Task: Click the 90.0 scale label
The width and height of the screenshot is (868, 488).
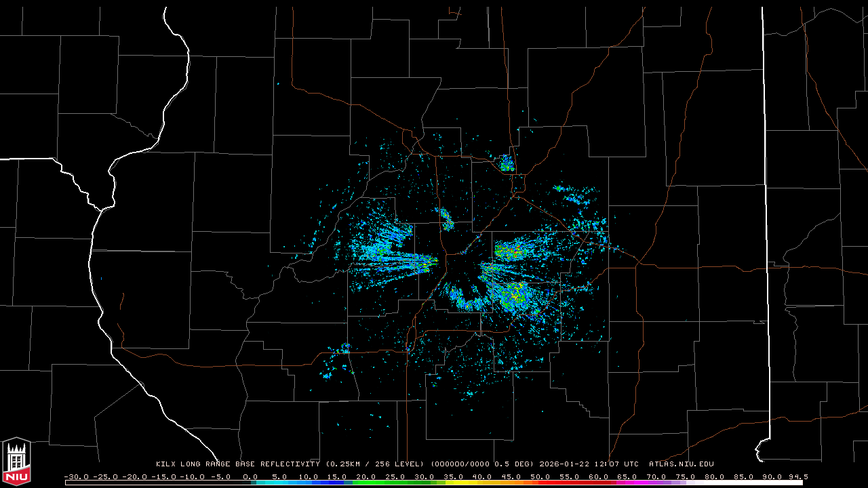Action: [772, 477]
